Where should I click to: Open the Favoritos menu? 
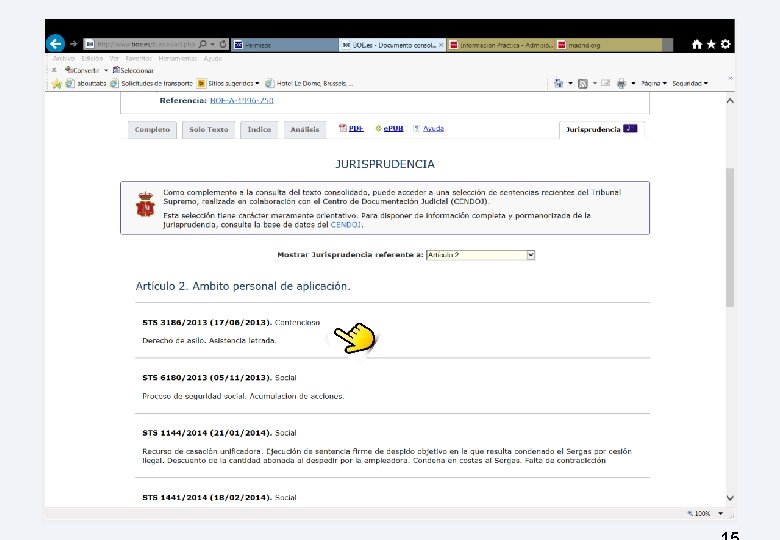click(x=138, y=58)
